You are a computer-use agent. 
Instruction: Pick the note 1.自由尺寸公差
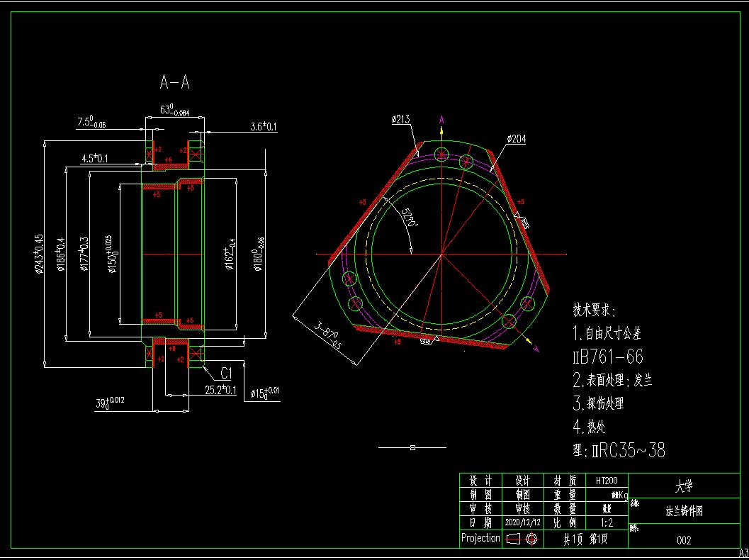tap(607, 333)
